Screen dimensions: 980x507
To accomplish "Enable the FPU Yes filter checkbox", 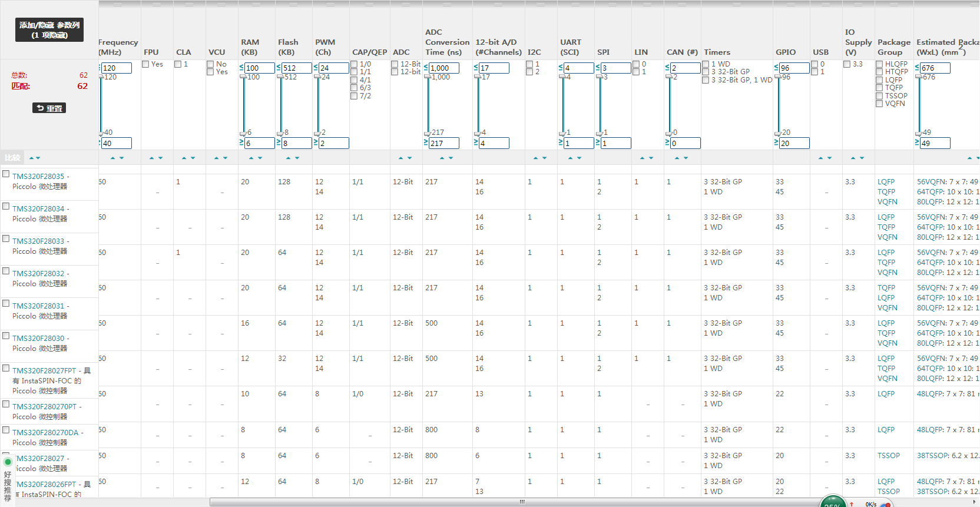I will 145,64.
